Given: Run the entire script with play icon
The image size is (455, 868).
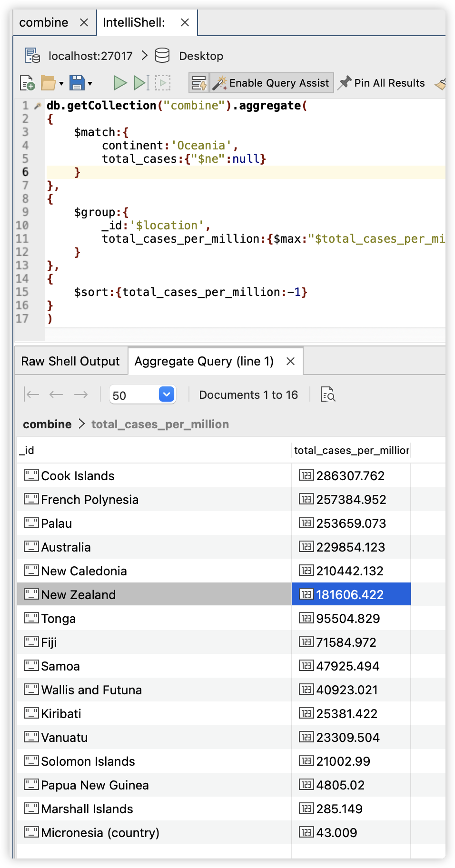Looking at the screenshot, I should pos(120,83).
